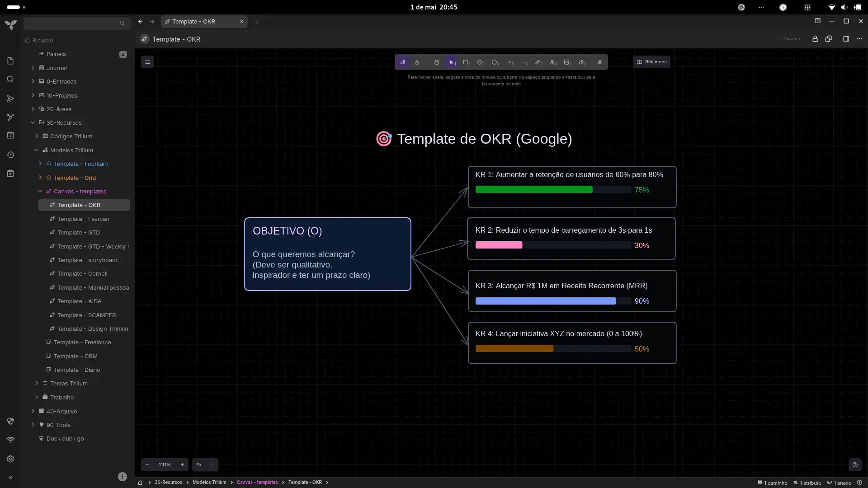
Task: Select the green KR 1 progress bar
Action: click(x=534, y=190)
